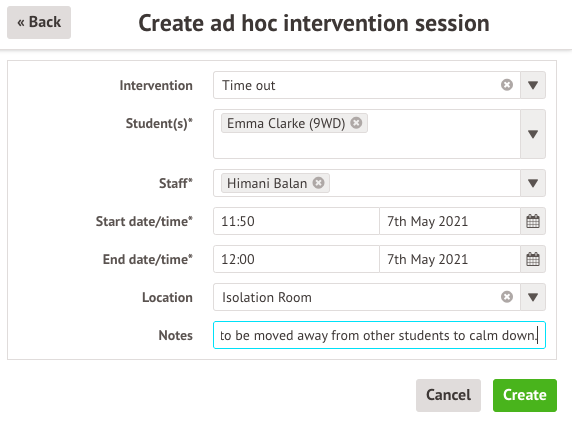572x425 pixels.
Task: Expand the Staff dropdown arrow
Action: pos(533,183)
